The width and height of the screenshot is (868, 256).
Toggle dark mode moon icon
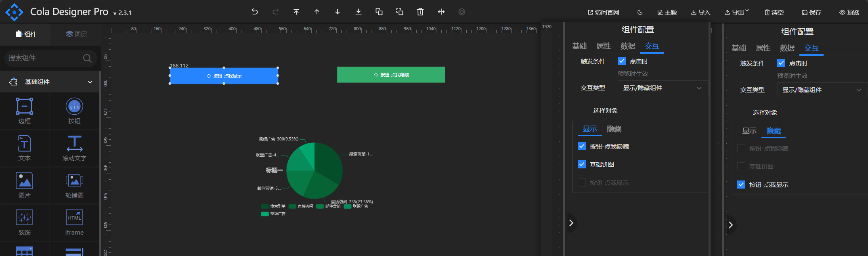click(640, 13)
